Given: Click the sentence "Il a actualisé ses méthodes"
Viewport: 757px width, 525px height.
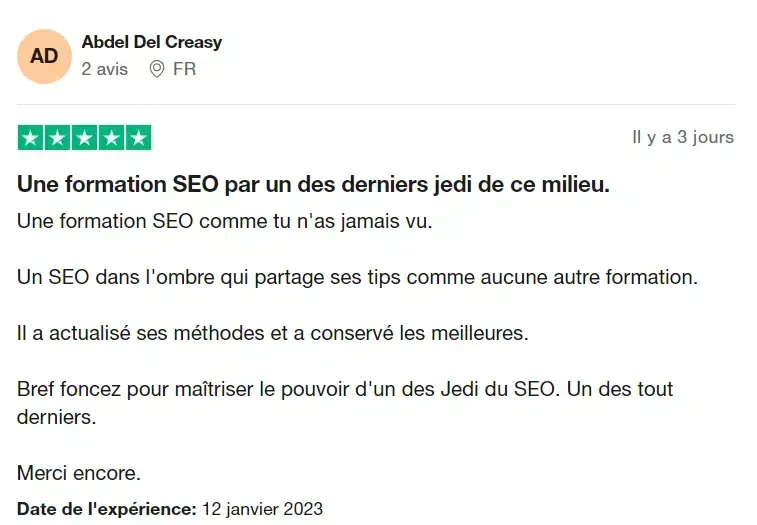Looking at the screenshot, I should 273,333.
